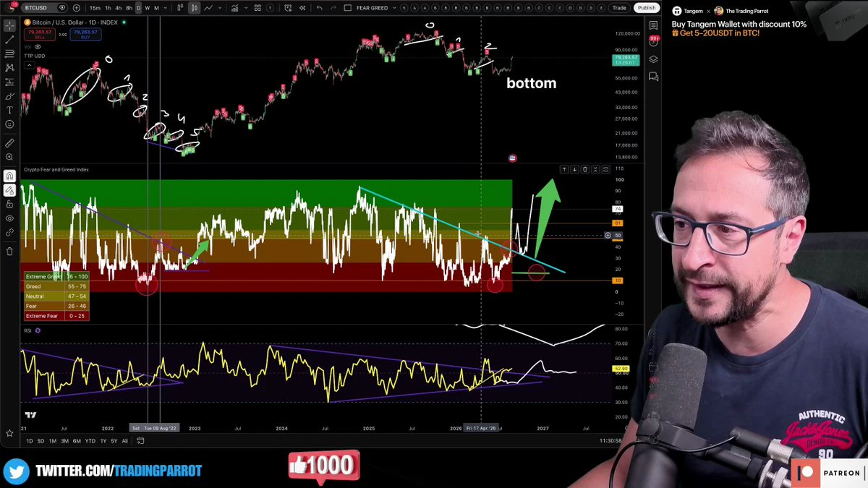Click the favorites star icon bottom-left

tap(9, 433)
